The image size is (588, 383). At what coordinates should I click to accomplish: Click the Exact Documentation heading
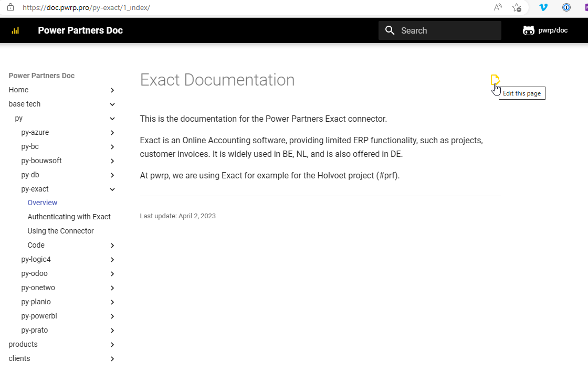coord(217,80)
